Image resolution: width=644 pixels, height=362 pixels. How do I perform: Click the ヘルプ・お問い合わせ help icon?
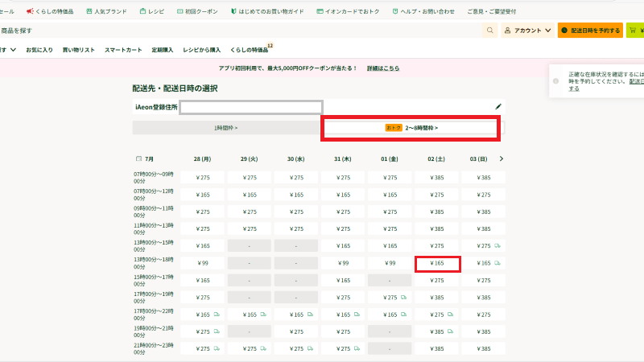395,11
